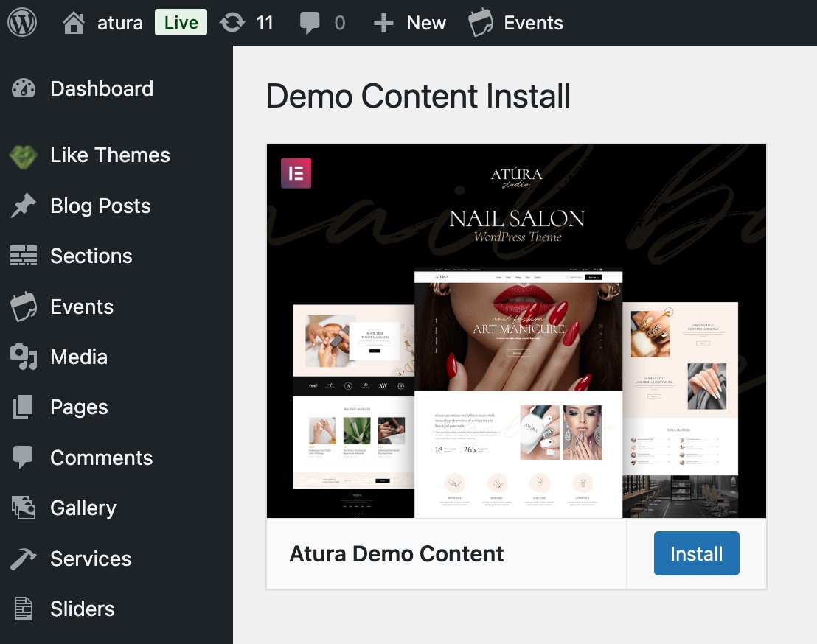This screenshot has width=817, height=644.
Task: Open the 11 updates count
Action: (265, 23)
